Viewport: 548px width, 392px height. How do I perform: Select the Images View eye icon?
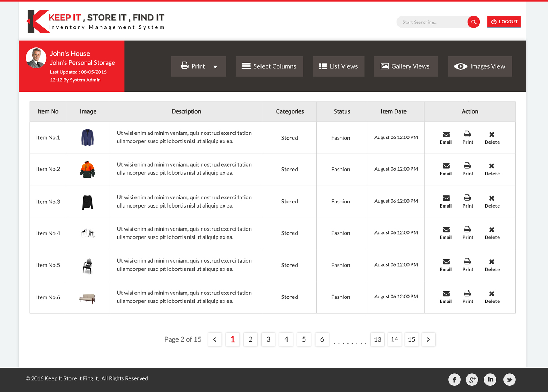pyautogui.click(x=461, y=66)
